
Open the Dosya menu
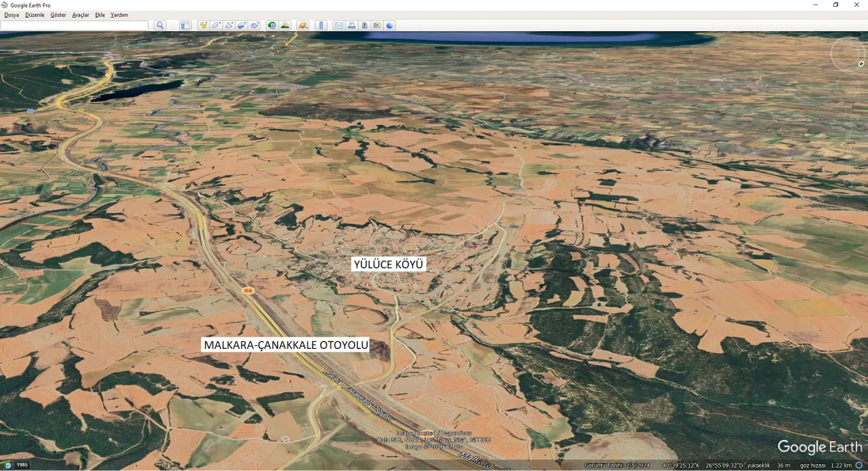pos(12,15)
